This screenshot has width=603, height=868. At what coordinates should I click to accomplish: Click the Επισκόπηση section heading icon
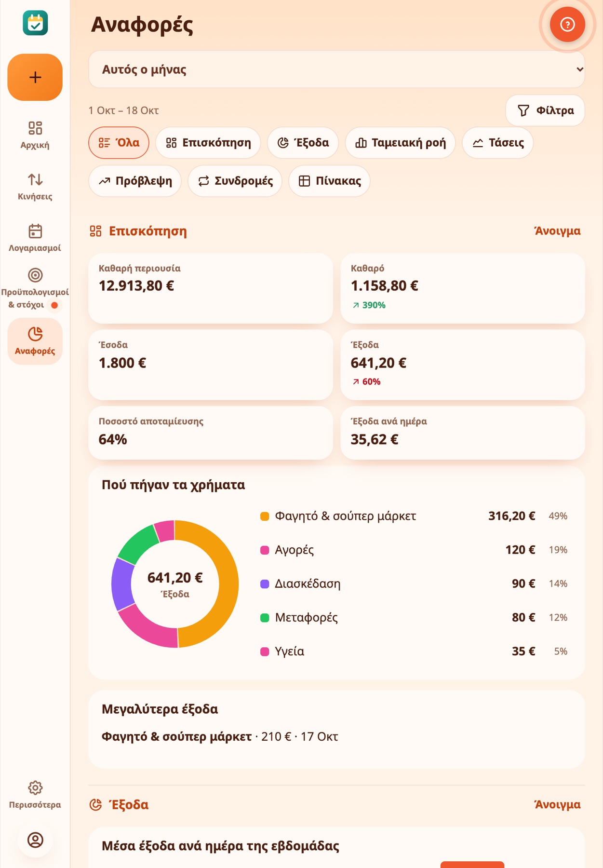pyautogui.click(x=95, y=231)
